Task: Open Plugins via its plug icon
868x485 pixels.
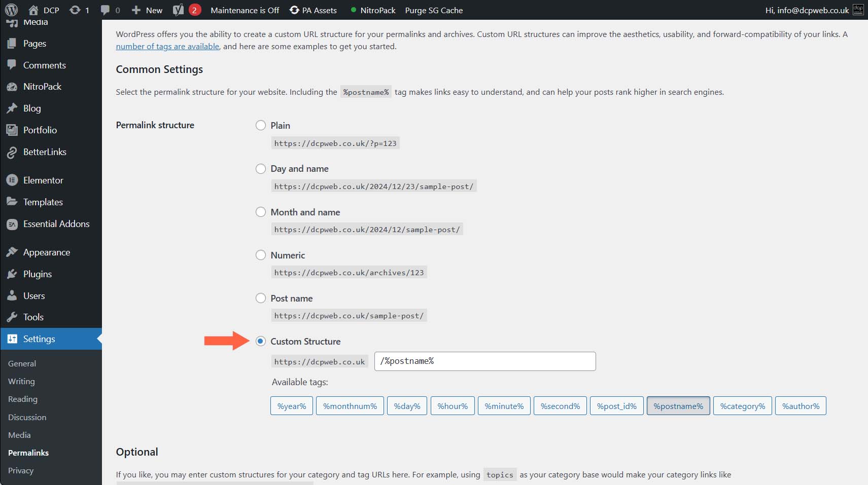Action: coord(12,274)
